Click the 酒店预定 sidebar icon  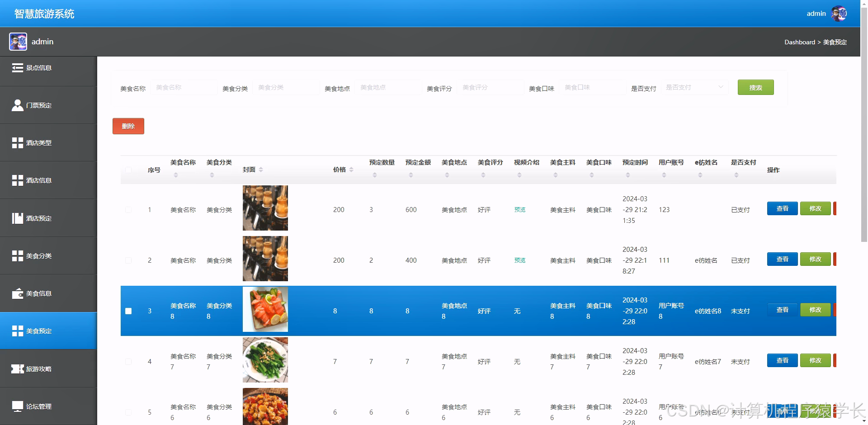tap(17, 218)
